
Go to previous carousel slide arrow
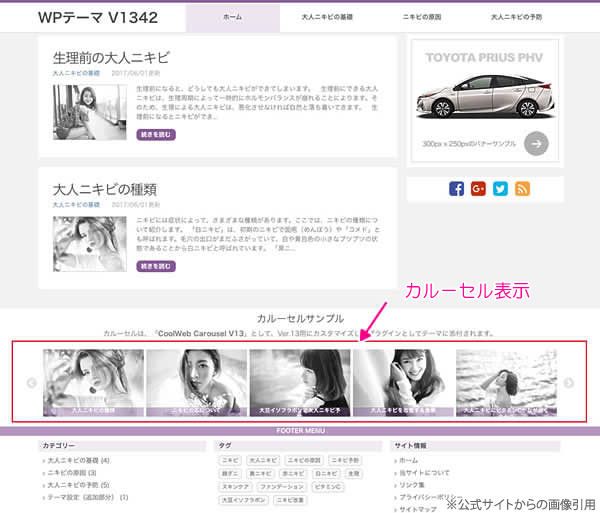coord(31,383)
